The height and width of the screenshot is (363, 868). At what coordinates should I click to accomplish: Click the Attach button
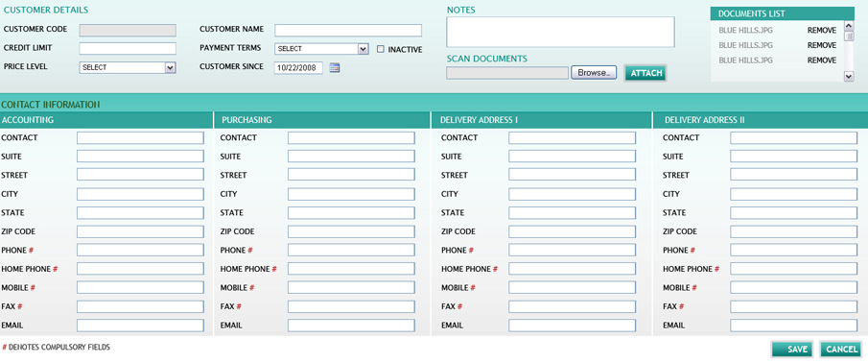pyautogui.click(x=646, y=73)
